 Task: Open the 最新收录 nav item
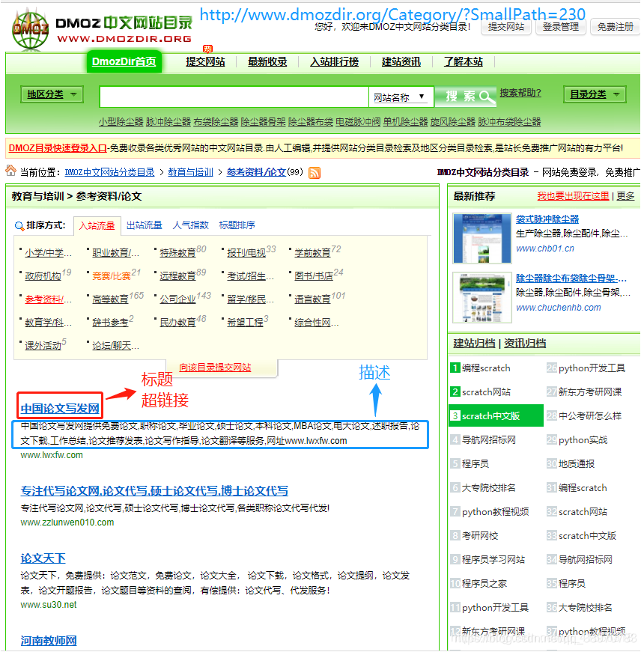coord(267,62)
